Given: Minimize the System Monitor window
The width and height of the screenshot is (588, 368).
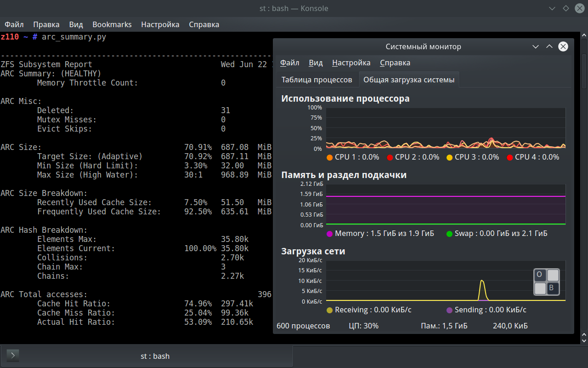Looking at the screenshot, I should pyautogui.click(x=535, y=46).
